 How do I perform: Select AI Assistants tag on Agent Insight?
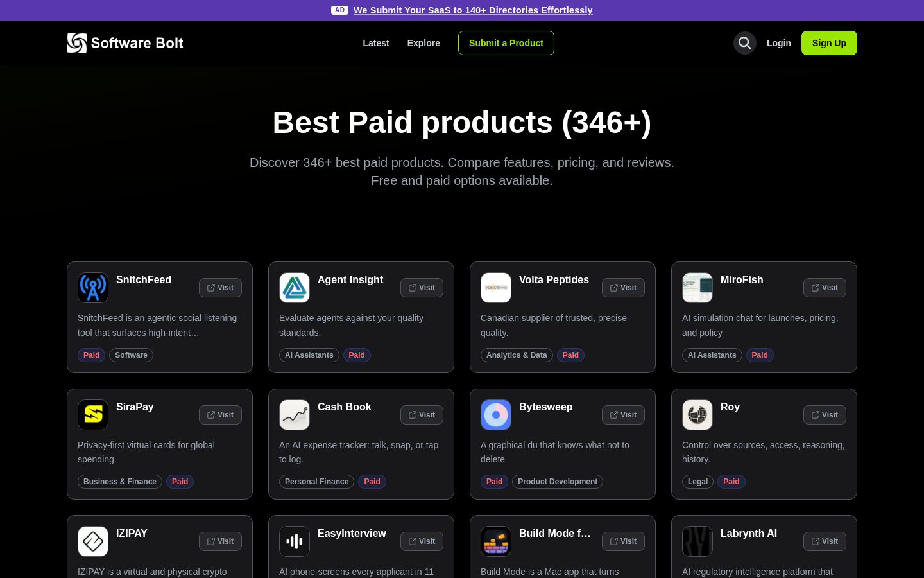pyautogui.click(x=309, y=355)
